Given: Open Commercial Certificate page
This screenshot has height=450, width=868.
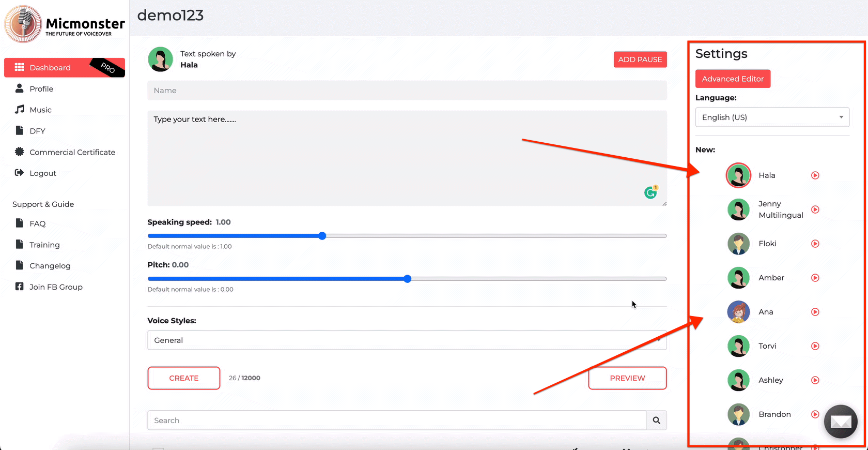Looking at the screenshot, I should click(72, 152).
